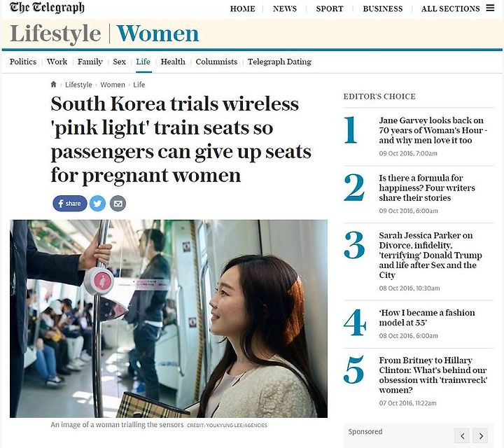Open the Sport section
This screenshot has width=504, height=448.
(x=330, y=8)
